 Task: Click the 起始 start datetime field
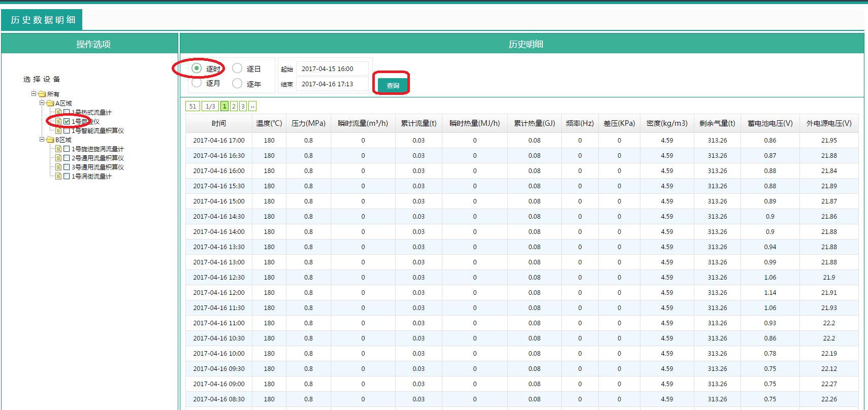pyautogui.click(x=332, y=69)
